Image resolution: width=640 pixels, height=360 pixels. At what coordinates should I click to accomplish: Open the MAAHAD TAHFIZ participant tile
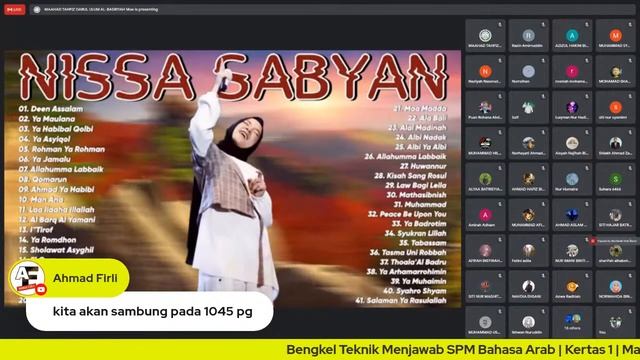[485, 36]
